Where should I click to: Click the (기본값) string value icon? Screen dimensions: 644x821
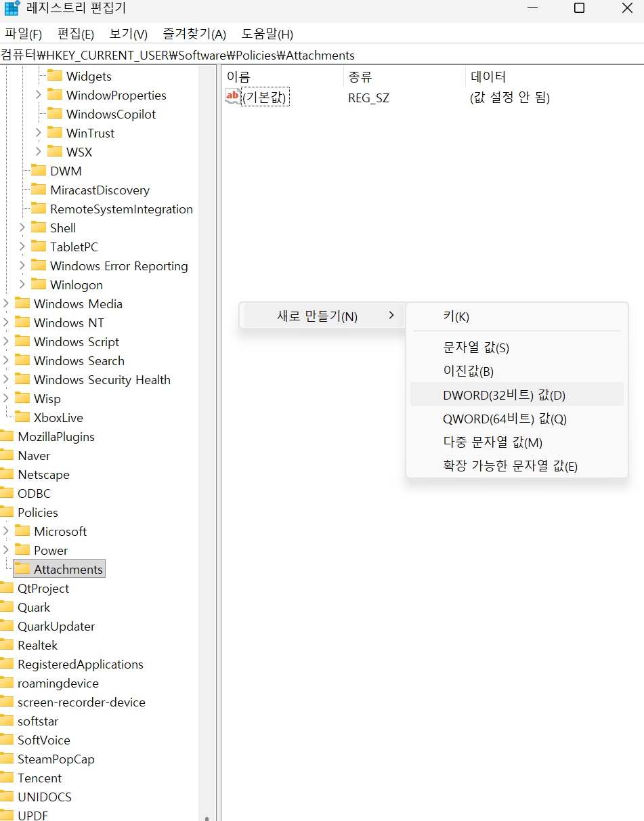(x=232, y=97)
